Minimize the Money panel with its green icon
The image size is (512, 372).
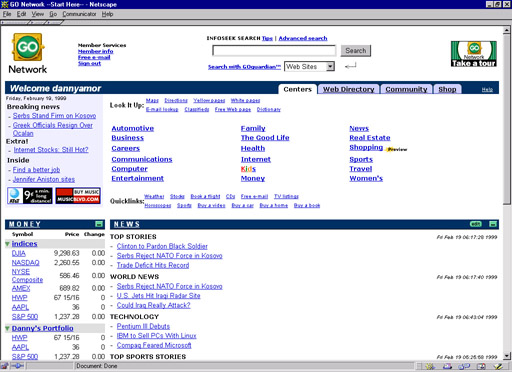pyautogui.click(x=99, y=224)
